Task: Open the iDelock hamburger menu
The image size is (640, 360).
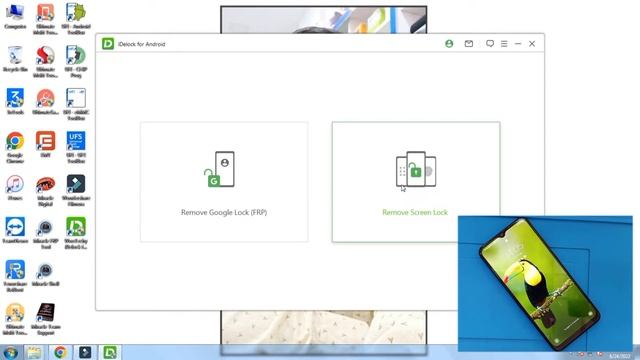Action: pos(504,44)
